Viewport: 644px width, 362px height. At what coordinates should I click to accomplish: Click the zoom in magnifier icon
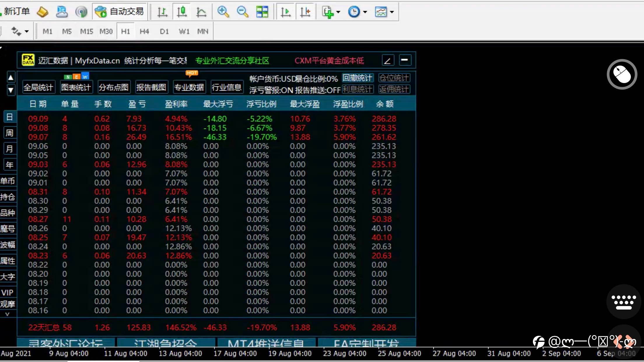pyautogui.click(x=223, y=12)
